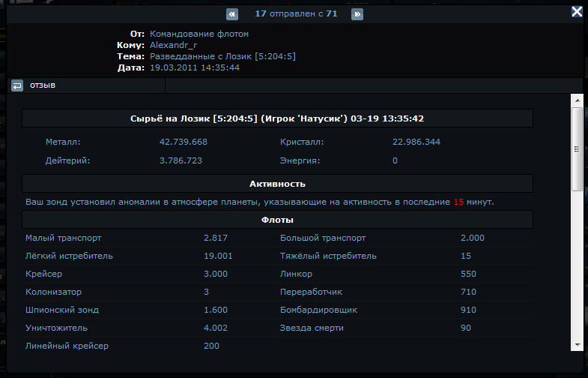Click Шпионский зонд row label
The width and height of the screenshot is (588, 378).
click(62, 310)
